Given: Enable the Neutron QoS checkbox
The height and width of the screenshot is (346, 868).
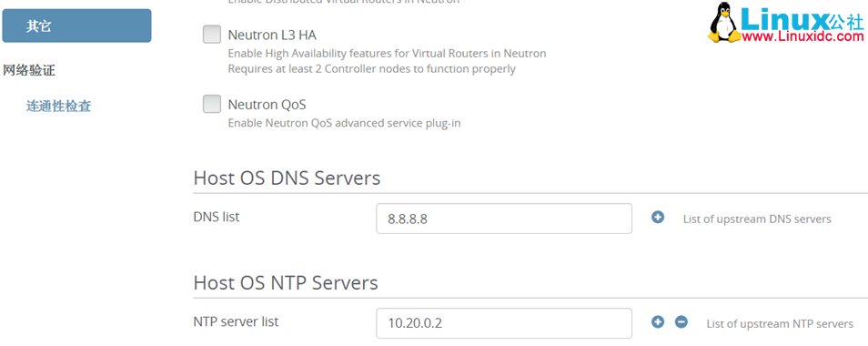Looking at the screenshot, I should [x=211, y=104].
